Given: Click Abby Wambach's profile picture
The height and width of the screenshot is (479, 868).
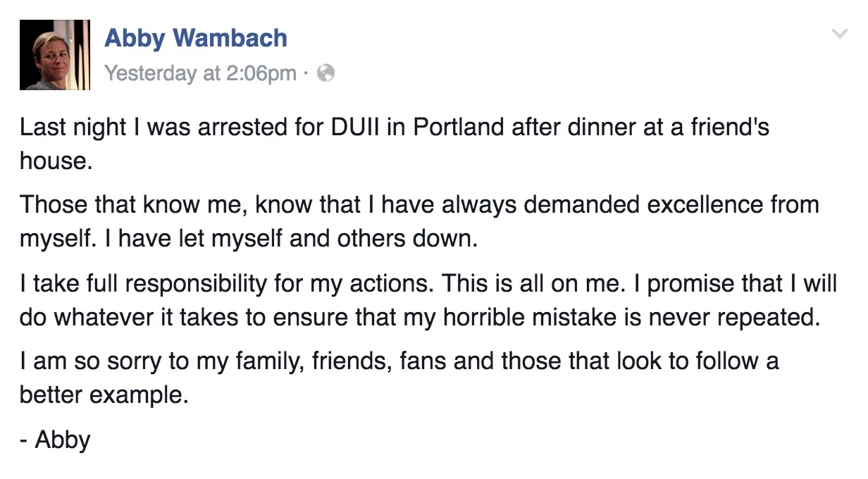Looking at the screenshot, I should point(55,55).
